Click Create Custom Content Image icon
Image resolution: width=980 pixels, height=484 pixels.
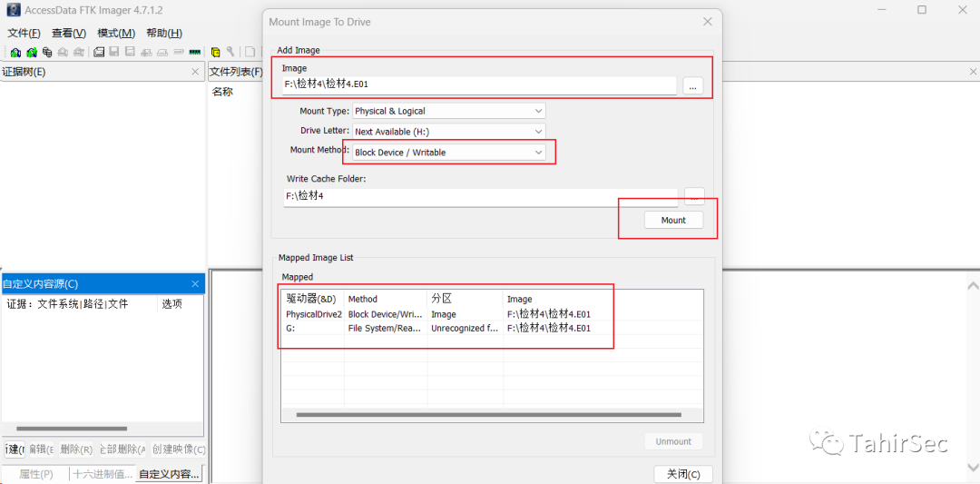pos(162,52)
